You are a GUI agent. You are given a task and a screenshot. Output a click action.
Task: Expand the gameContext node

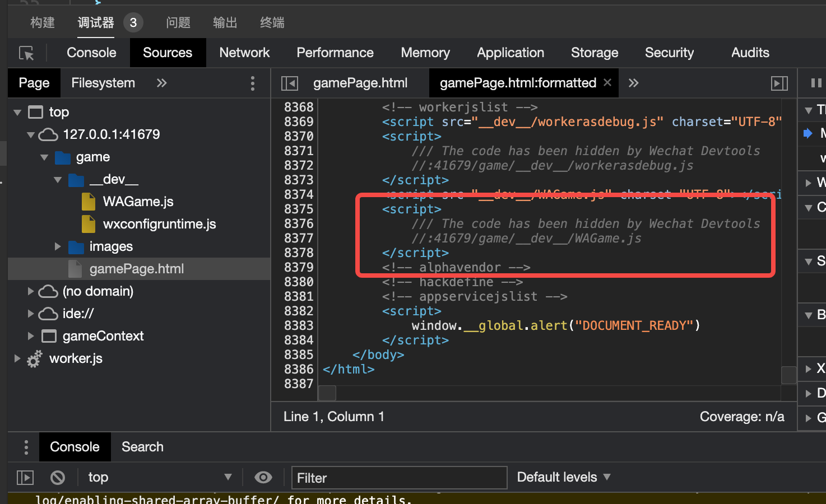31,336
